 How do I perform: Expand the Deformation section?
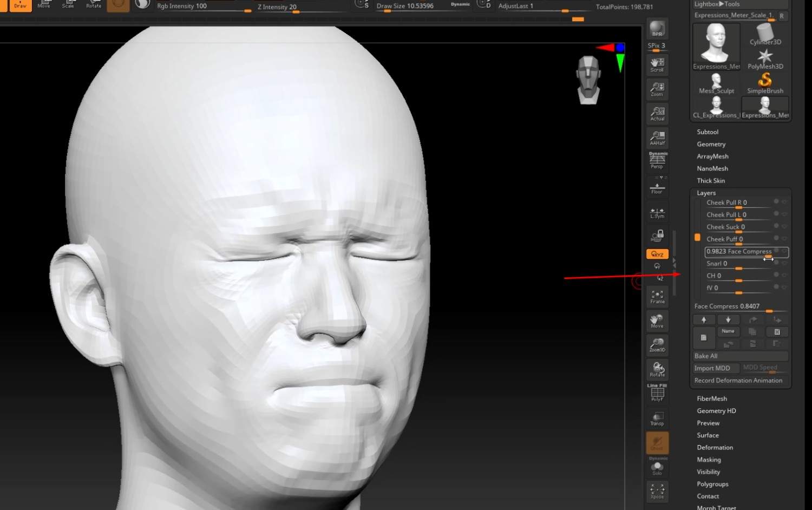[x=715, y=448]
